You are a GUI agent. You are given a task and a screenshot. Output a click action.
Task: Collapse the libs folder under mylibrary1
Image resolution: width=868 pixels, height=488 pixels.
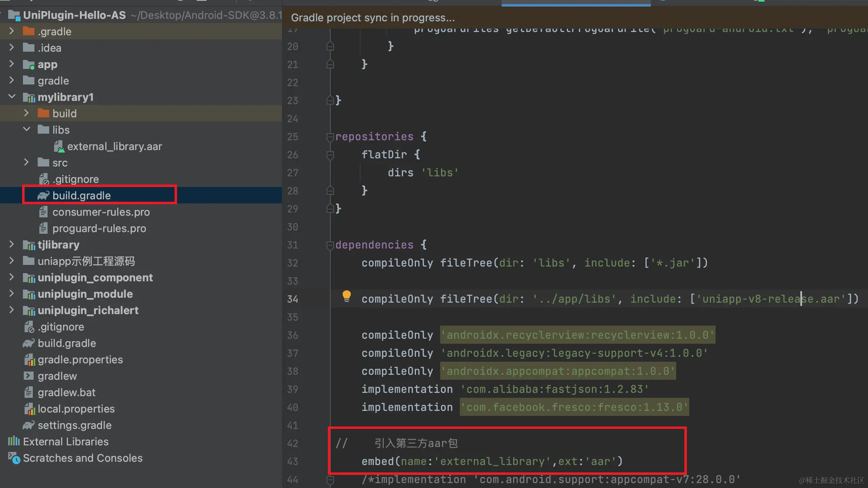tap(27, 130)
